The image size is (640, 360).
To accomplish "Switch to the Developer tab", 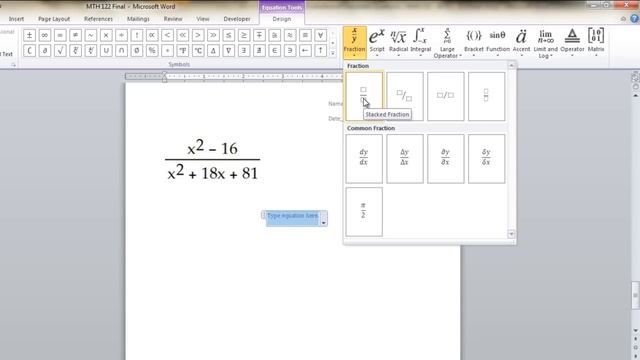I will point(237,19).
